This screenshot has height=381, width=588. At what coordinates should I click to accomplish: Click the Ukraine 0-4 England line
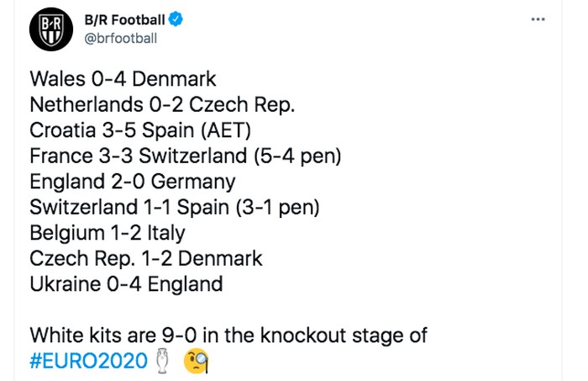click(125, 283)
